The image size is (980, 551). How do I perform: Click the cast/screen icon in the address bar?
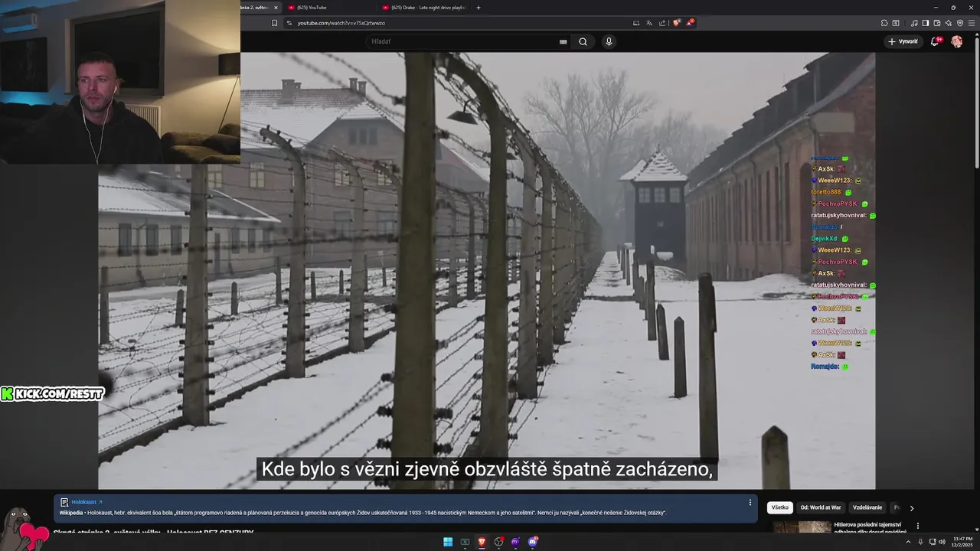[636, 23]
